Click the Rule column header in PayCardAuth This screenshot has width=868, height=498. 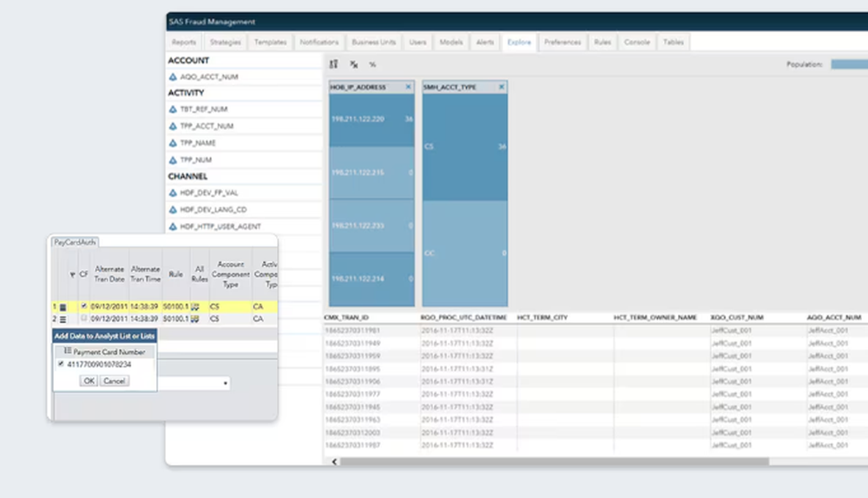(175, 274)
